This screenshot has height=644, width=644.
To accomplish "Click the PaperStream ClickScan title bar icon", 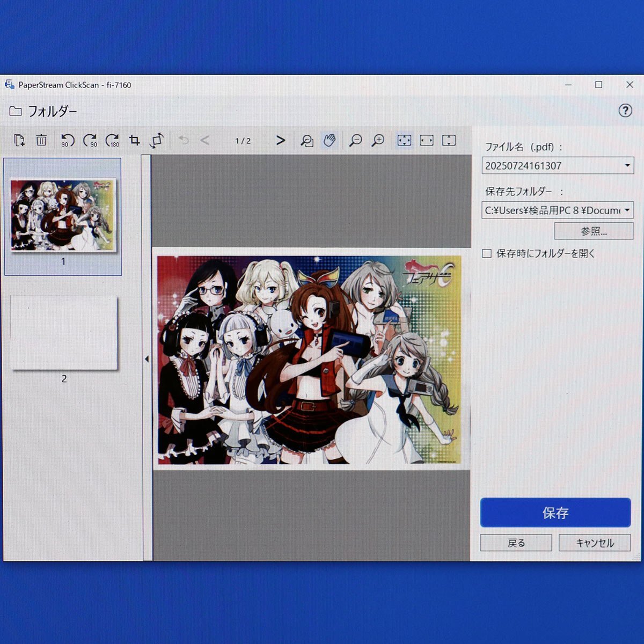I will pyautogui.click(x=10, y=85).
